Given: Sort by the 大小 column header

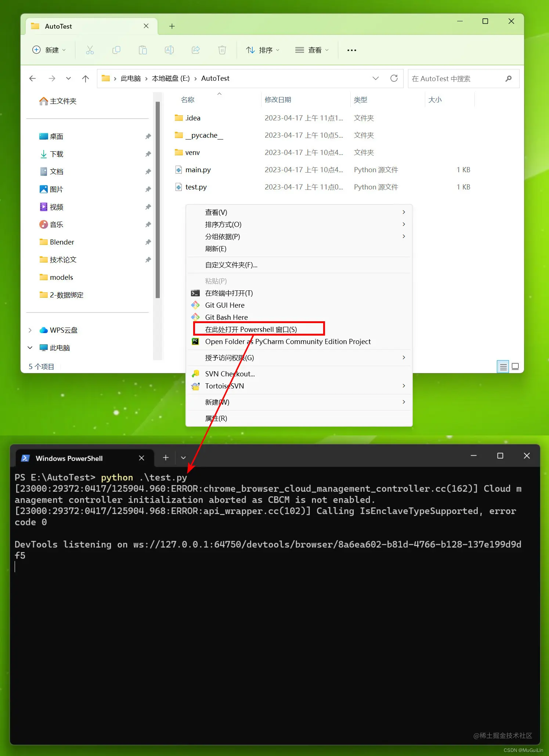Looking at the screenshot, I should click(x=435, y=100).
